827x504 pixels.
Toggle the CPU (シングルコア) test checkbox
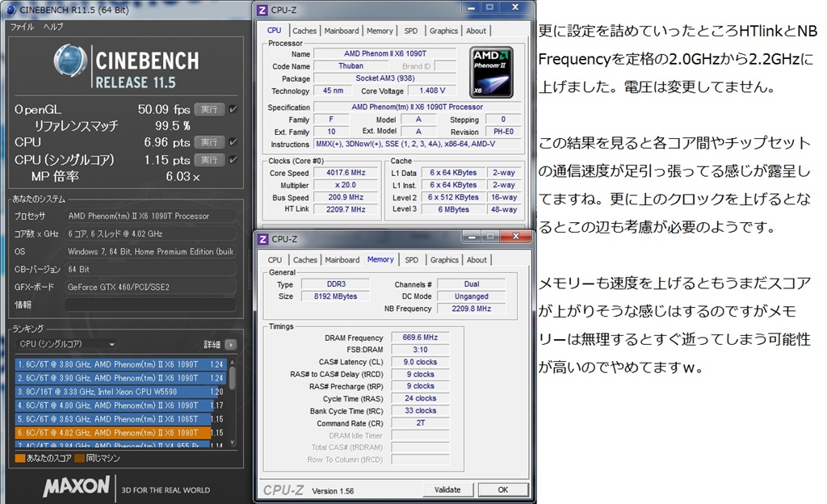(233, 159)
